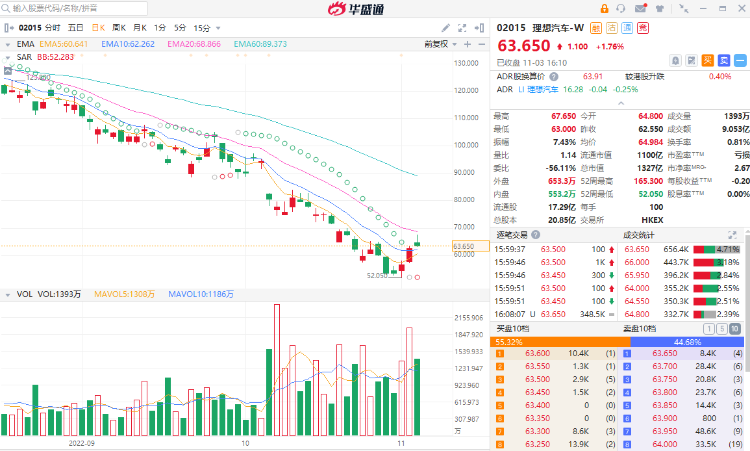Screen dimensions: 750x451
Task: Click the orange 买 buy button
Action: pos(707,60)
